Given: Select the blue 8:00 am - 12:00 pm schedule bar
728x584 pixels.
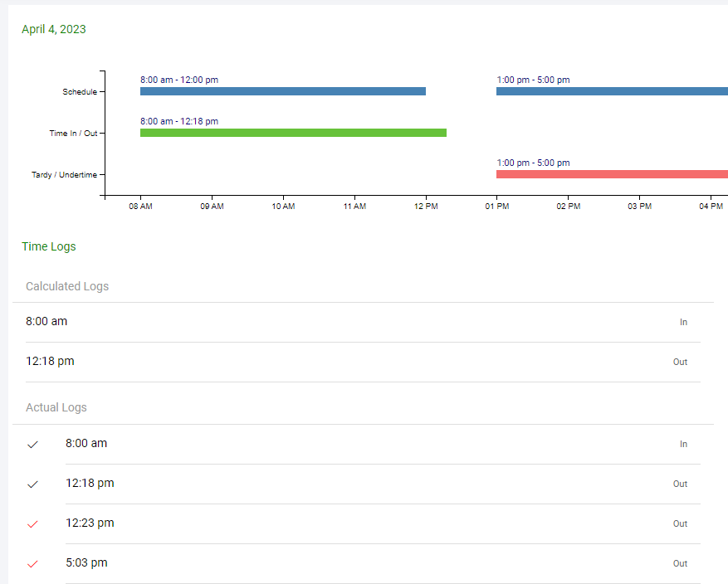Looking at the screenshot, I should (282, 91).
